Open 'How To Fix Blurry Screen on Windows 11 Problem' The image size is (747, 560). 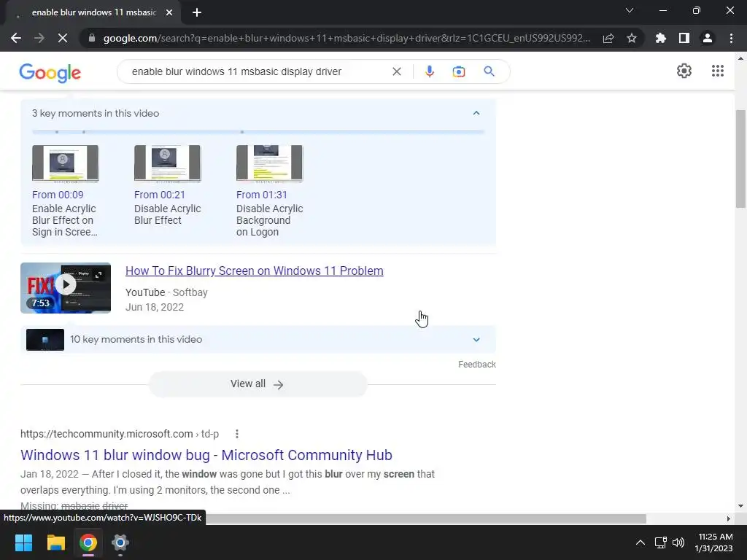tap(255, 271)
